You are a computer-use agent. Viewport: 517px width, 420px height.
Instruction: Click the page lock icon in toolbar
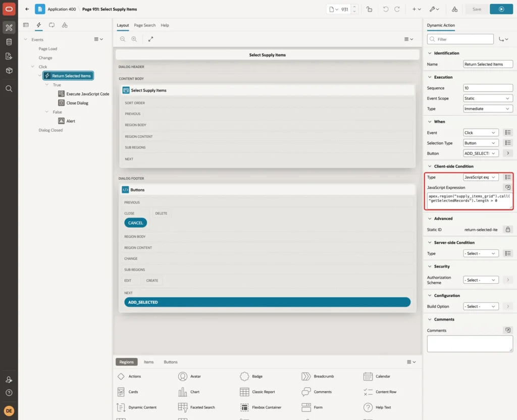[369, 9]
